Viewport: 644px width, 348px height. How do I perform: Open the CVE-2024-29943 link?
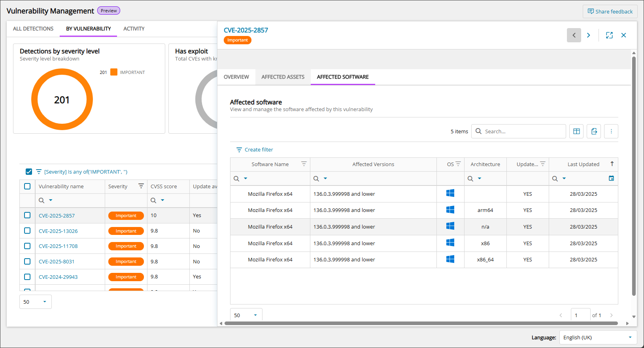[x=58, y=277]
